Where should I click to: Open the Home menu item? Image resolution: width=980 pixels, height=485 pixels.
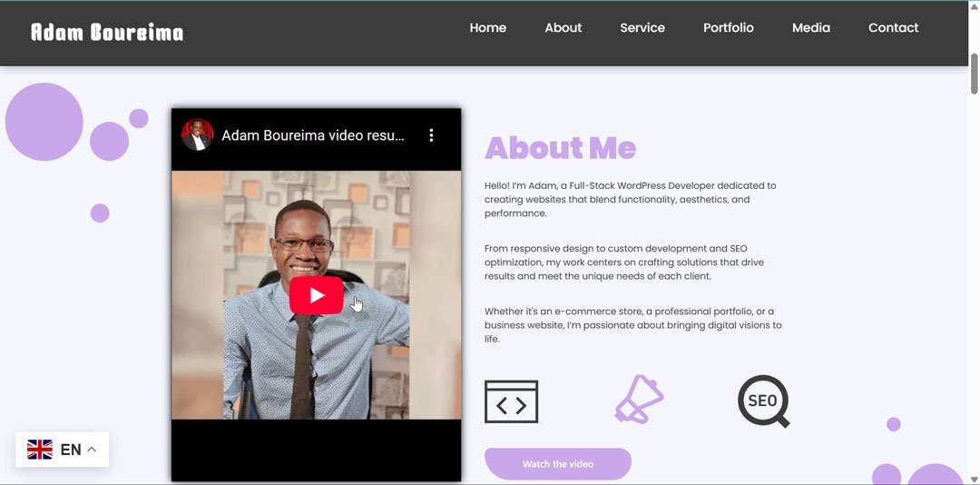point(487,28)
